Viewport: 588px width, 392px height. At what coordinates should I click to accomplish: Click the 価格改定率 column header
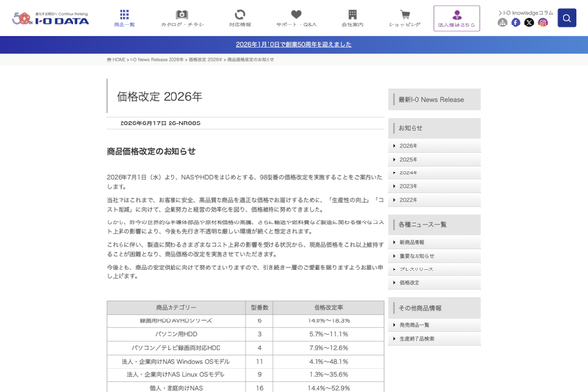point(329,307)
